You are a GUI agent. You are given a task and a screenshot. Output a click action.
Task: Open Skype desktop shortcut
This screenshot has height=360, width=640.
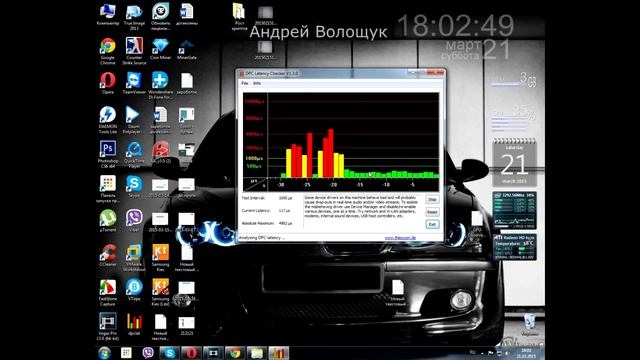click(x=134, y=187)
